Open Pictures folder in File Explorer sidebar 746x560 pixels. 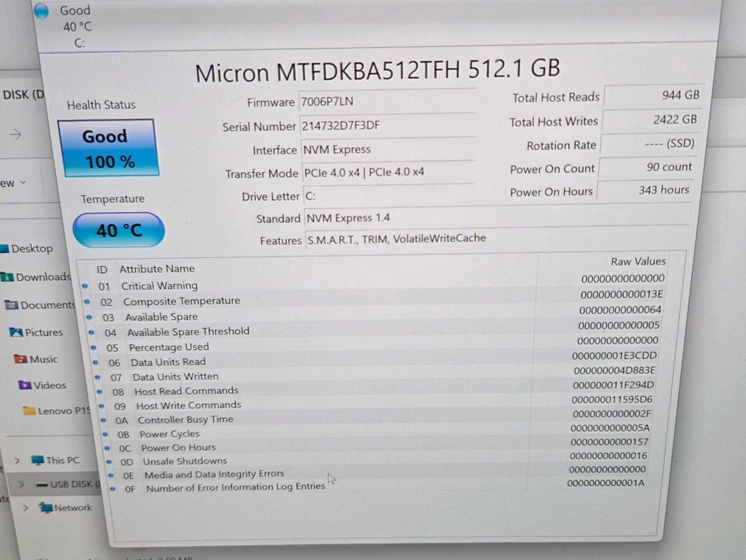pos(36,333)
